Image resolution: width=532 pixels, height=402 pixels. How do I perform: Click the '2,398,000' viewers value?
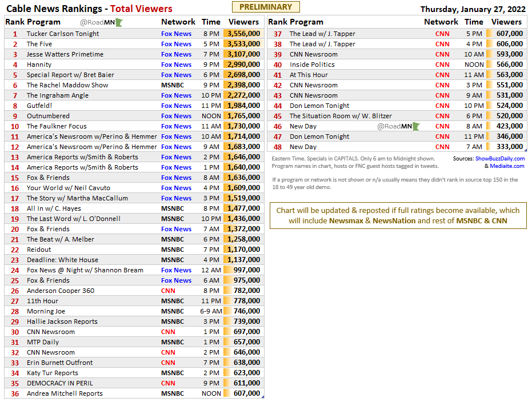point(243,85)
